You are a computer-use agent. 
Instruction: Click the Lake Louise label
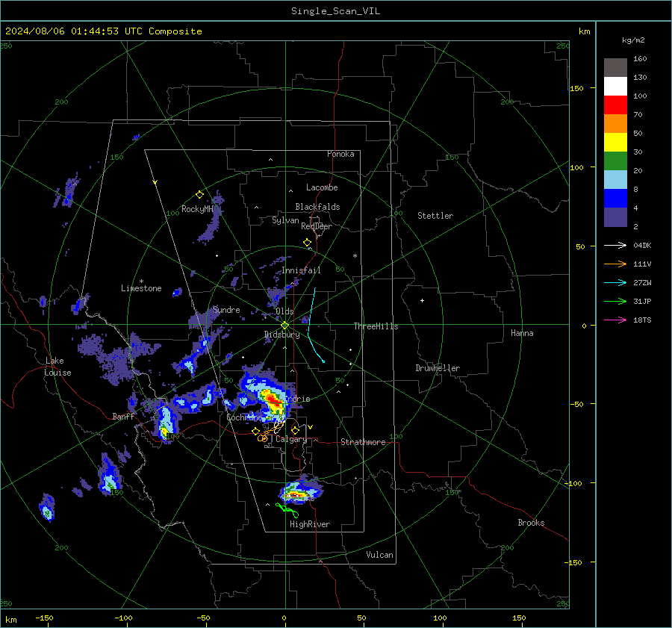[58, 367]
